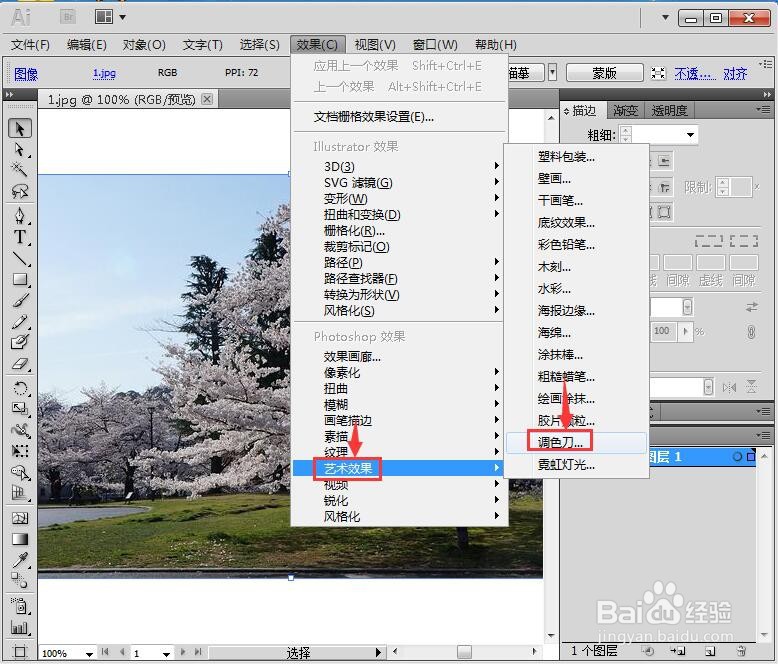
Task: Click the delete layer trash icon
Action: coord(741,650)
